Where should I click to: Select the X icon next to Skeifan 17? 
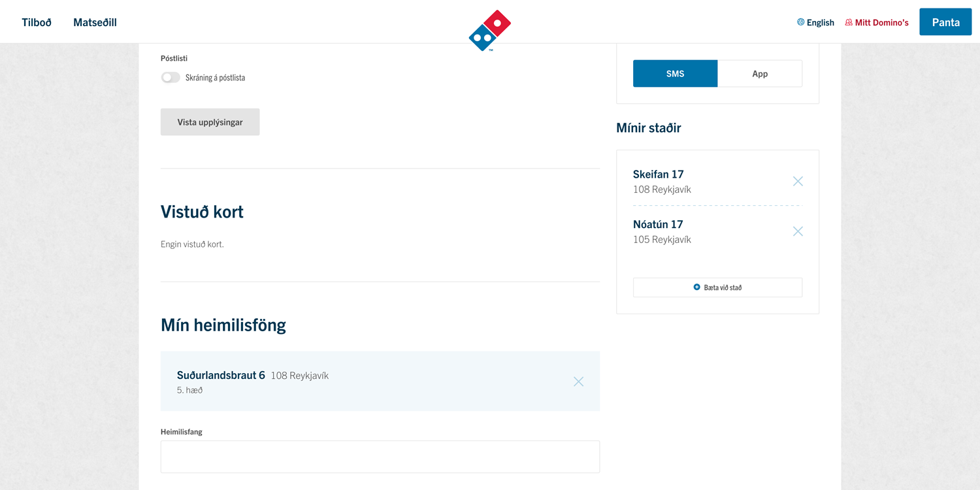click(x=798, y=181)
